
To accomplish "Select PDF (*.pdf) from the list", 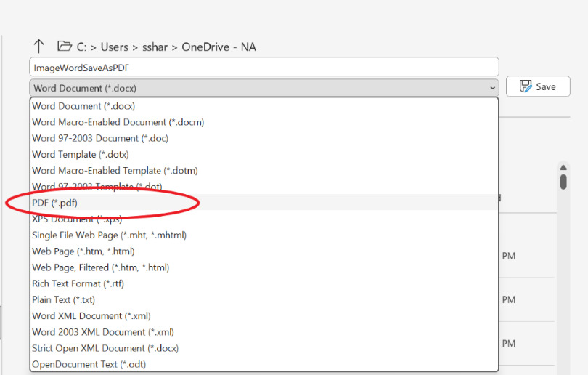I will pyautogui.click(x=54, y=203).
